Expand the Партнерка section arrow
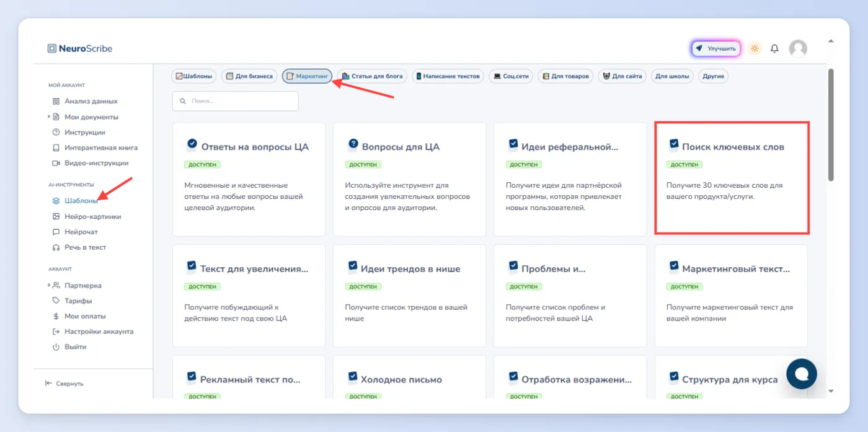Screen dimensions: 868x432 coord(49,285)
